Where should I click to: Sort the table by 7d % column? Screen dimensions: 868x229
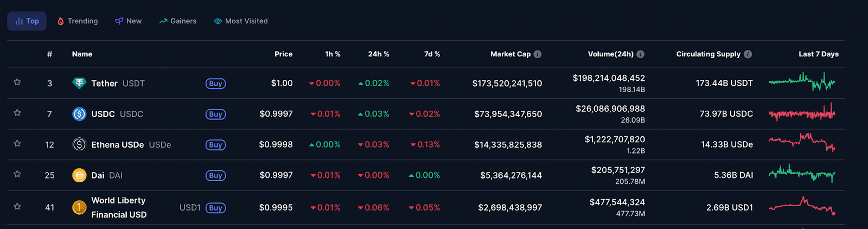coord(432,54)
